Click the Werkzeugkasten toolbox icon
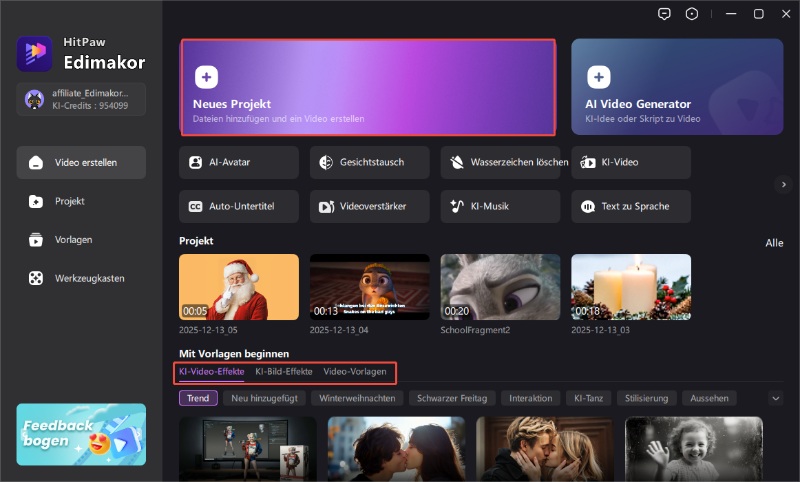Viewport: 800px width, 482px height. click(x=36, y=278)
